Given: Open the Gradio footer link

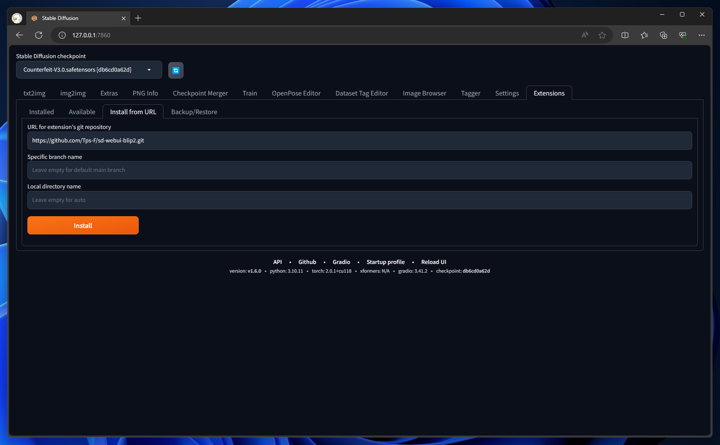Looking at the screenshot, I should click(341, 262).
